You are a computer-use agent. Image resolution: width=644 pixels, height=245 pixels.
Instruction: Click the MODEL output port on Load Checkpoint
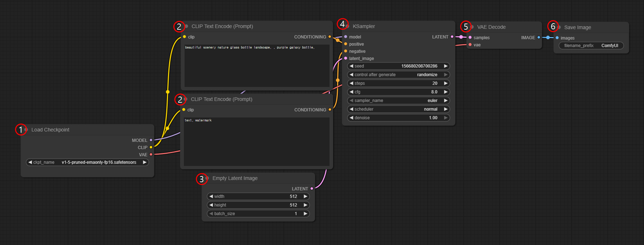tap(151, 140)
